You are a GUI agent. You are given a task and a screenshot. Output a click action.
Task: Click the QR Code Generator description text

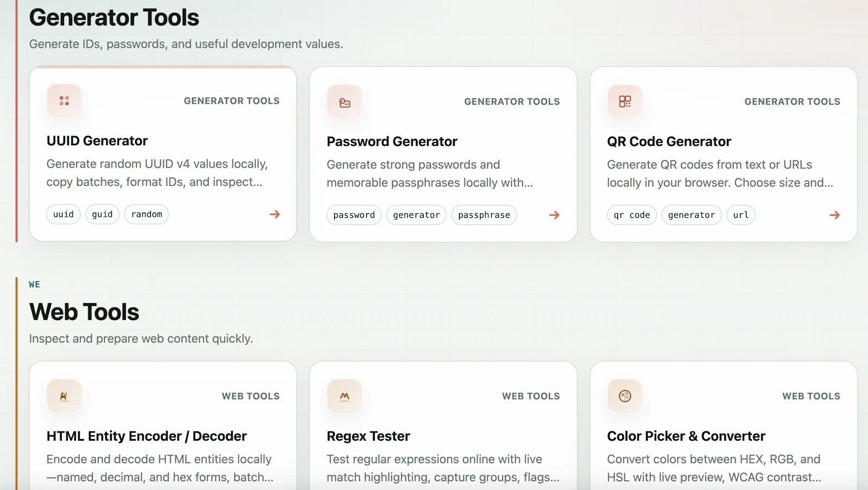tap(720, 174)
